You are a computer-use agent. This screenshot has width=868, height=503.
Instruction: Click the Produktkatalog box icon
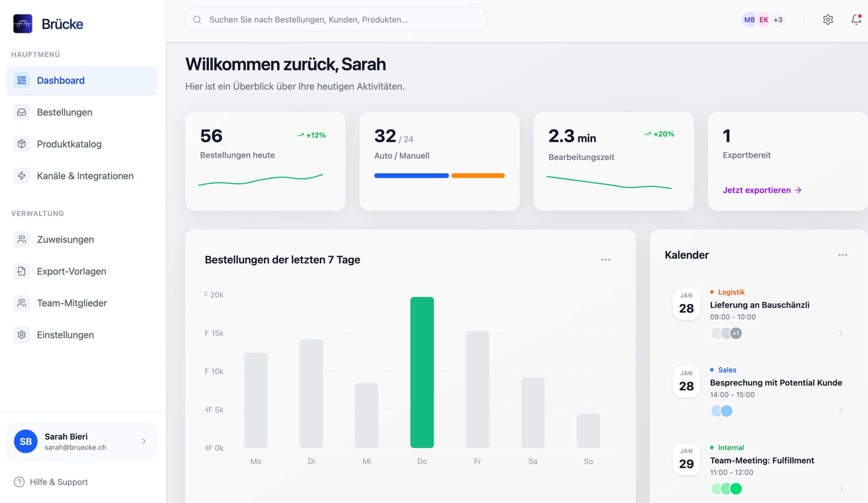(22, 144)
